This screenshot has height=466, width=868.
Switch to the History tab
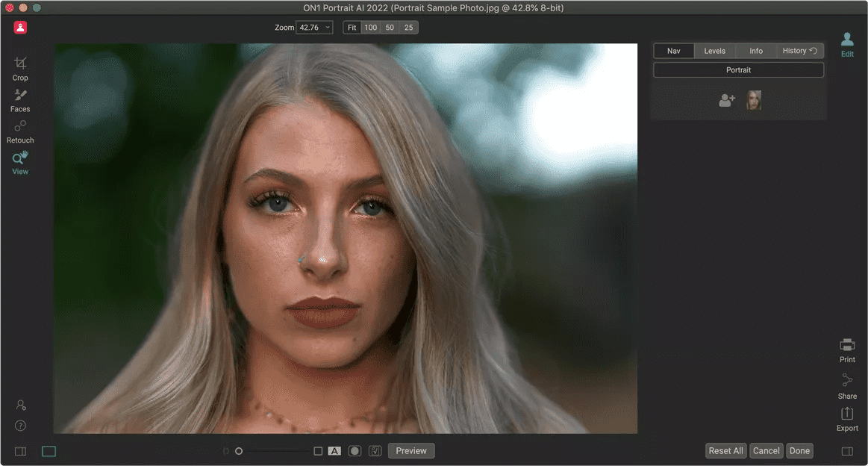coord(799,51)
